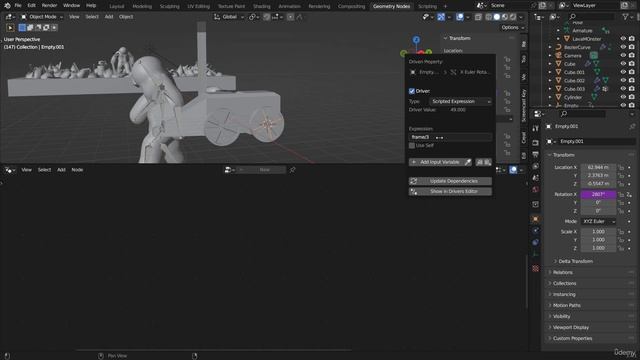Open the Edit menu
Image resolution: width=640 pixels, height=360 pixels.
[31, 6]
